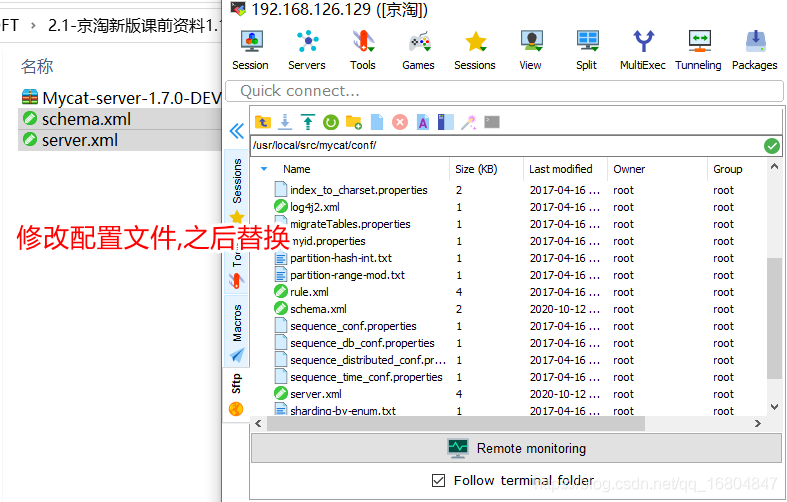Sort by the Group column header
Image resolution: width=787 pixels, height=502 pixels.
728,169
